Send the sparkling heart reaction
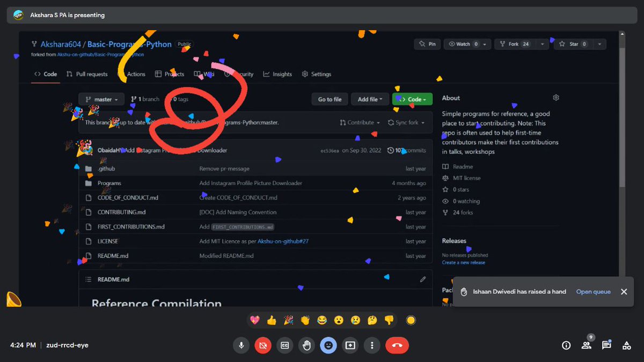The height and width of the screenshot is (362, 644). [254, 321]
